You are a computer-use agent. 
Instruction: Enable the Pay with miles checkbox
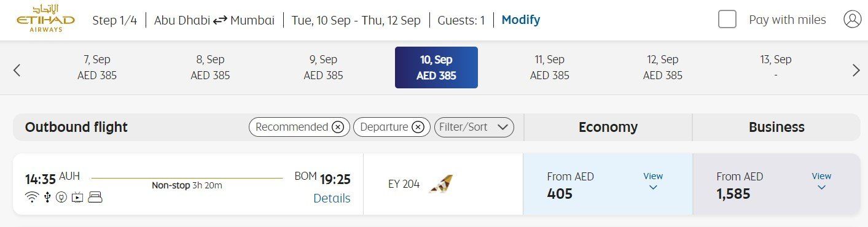(x=727, y=20)
